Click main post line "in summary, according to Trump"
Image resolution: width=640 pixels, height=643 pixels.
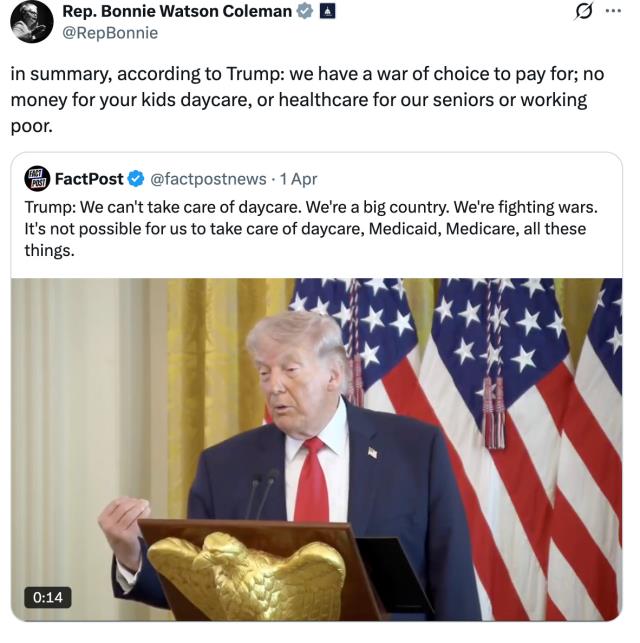tap(307, 74)
